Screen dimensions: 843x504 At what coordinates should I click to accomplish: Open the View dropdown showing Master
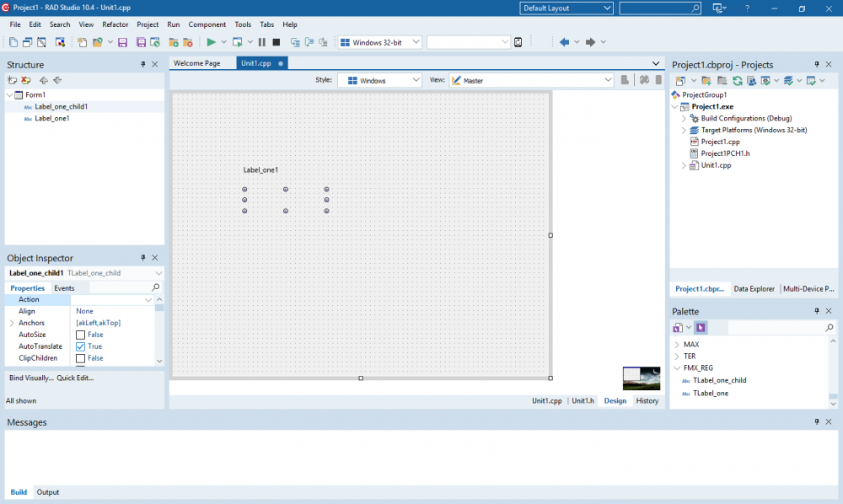(x=532, y=81)
